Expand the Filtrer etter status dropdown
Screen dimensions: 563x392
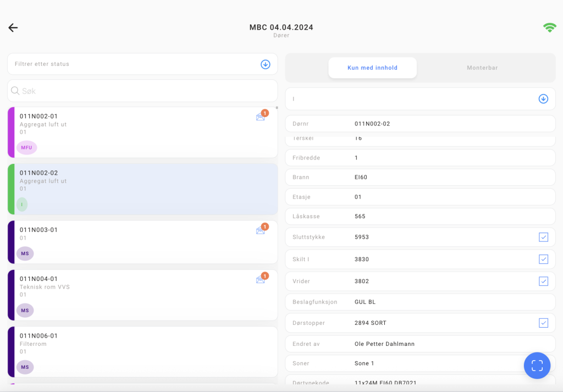(265, 64)
